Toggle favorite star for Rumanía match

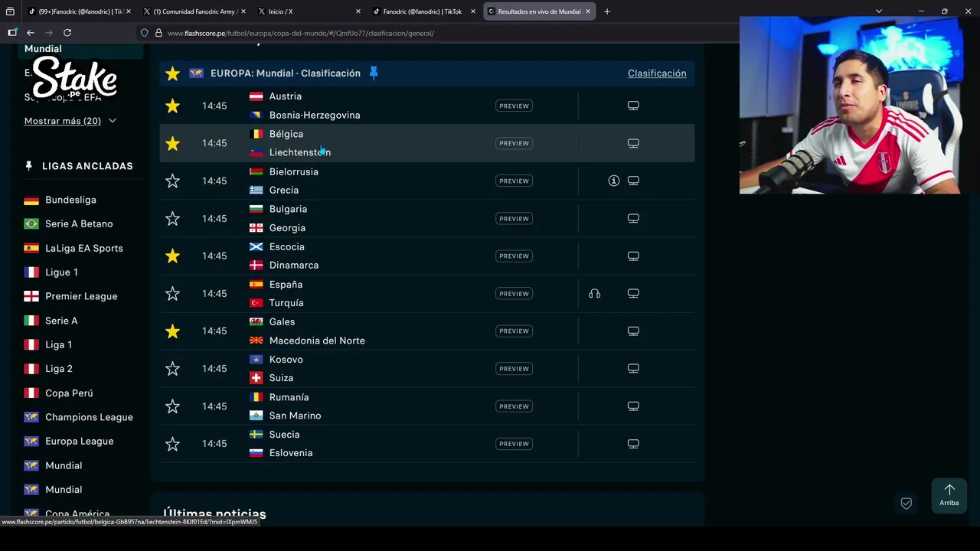[172, 406]
